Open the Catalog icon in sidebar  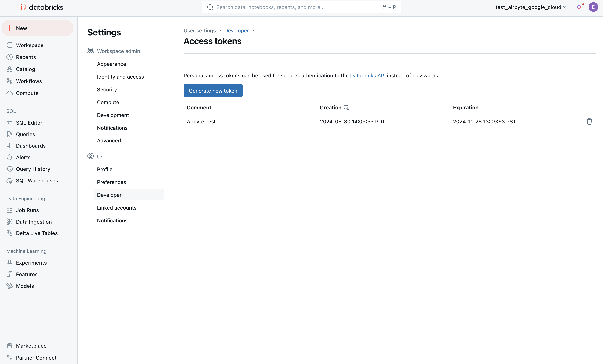tap(10, 69)
